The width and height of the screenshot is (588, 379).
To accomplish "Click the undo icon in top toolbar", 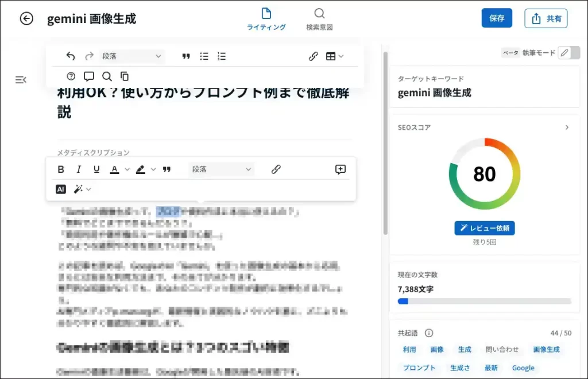I will coord(71,56).
